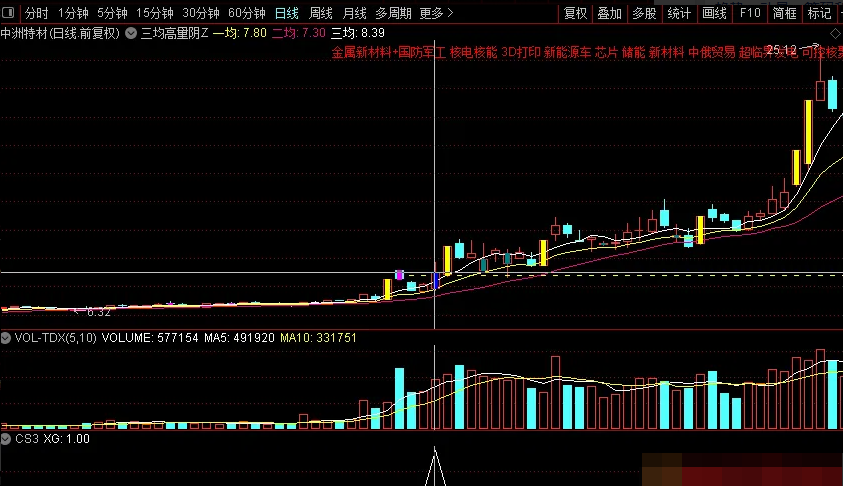Select the 30分钟 period

[x=201, y=13]
